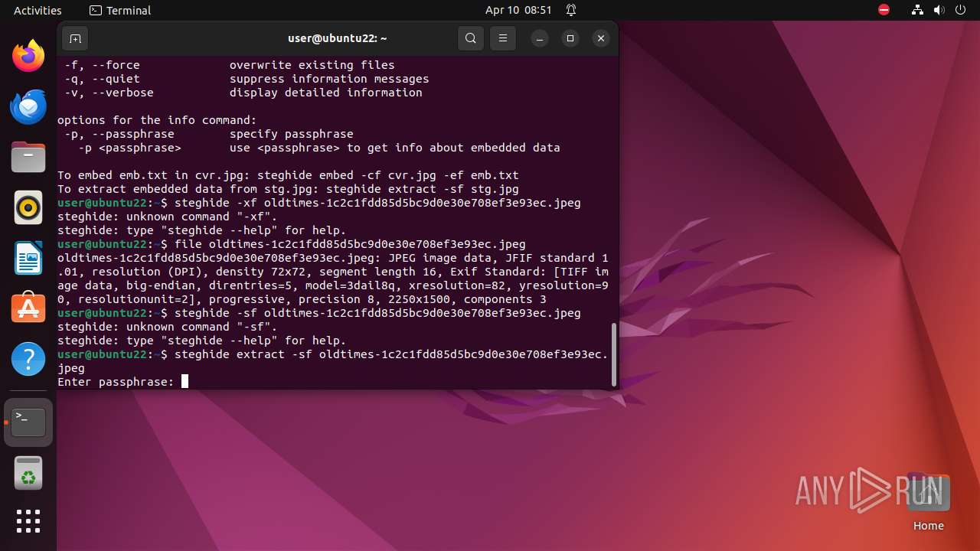The width and height of the screenshot is (980, 551).
Task: Open the terminal hamburger menu
Action: (x=502, y=38)
